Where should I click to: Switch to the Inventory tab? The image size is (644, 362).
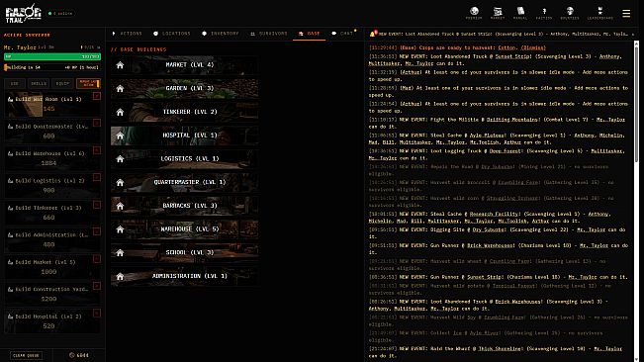221,34
